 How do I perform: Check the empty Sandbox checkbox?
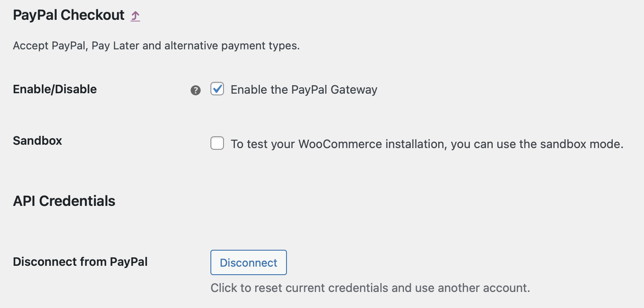click(217, 143)
